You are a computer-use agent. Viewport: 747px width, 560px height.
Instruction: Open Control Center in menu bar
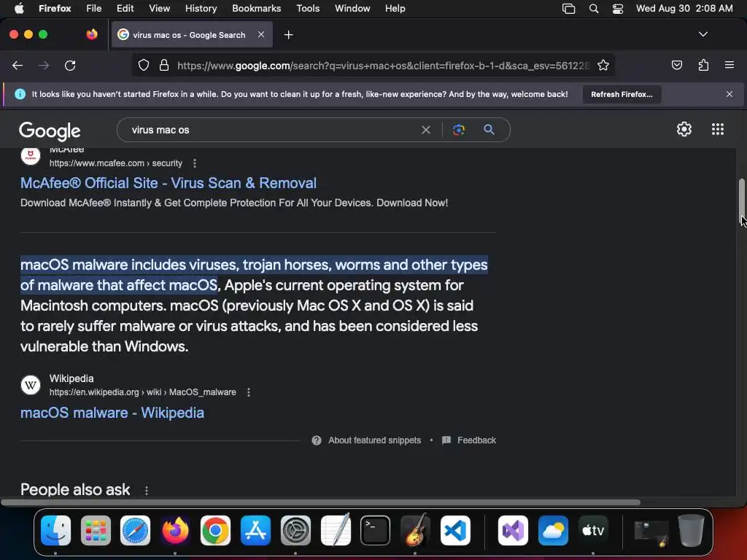click(618, 9)
